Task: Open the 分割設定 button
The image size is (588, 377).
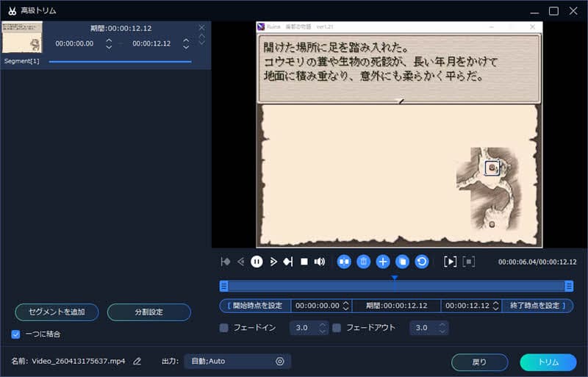Action: (x=149, y=312)
